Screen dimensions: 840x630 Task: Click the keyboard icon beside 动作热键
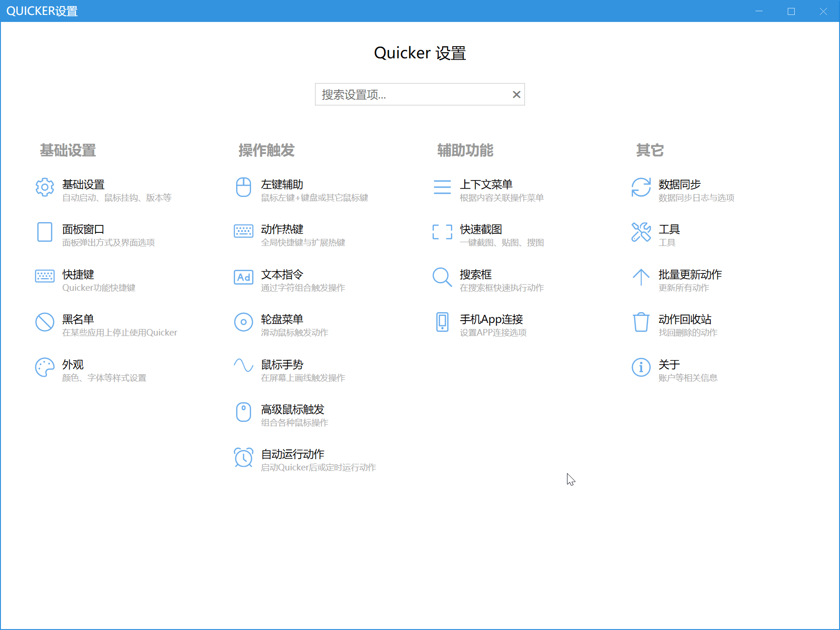(x=244, y=231)
